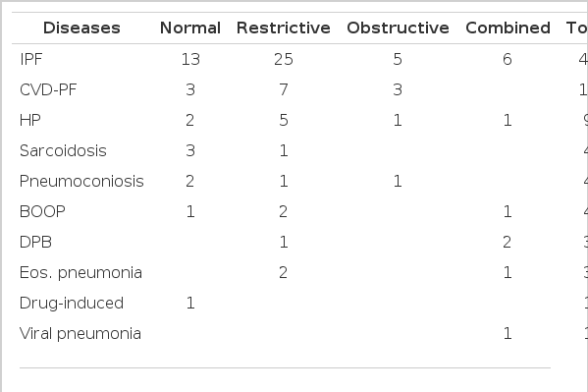Click the Restrictive column header
The width and height of the screenshot is (588, 392).
pos(284,28)
